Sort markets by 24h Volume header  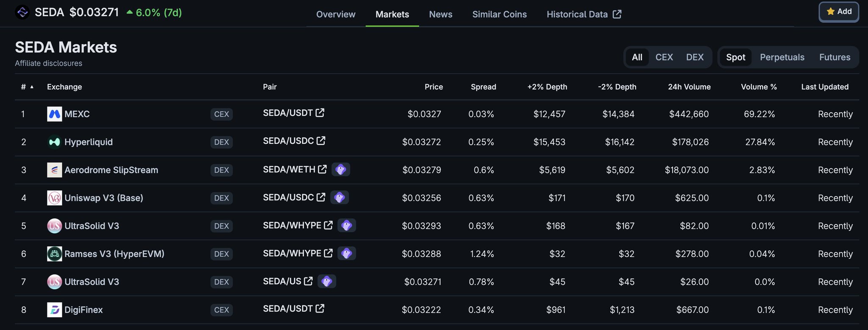(x=689, y=87)
